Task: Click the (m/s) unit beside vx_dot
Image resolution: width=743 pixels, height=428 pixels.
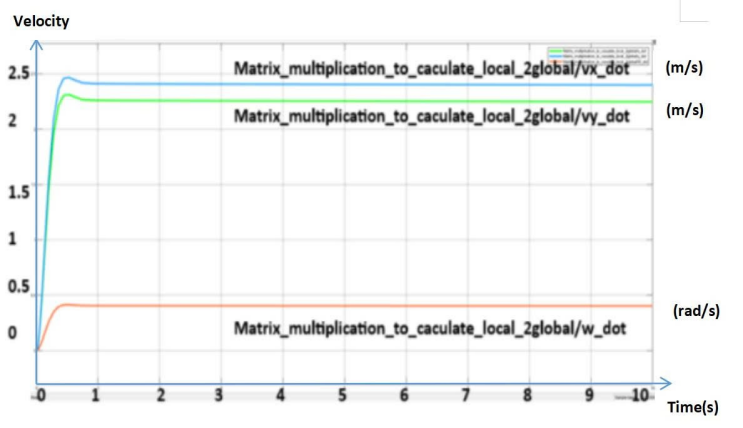Action: [x=685, y=67]
